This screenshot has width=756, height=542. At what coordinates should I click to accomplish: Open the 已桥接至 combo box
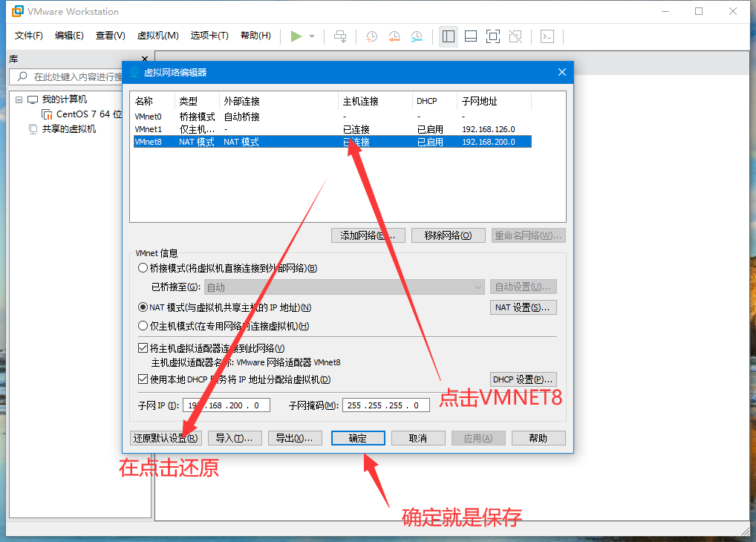(345, 287)
